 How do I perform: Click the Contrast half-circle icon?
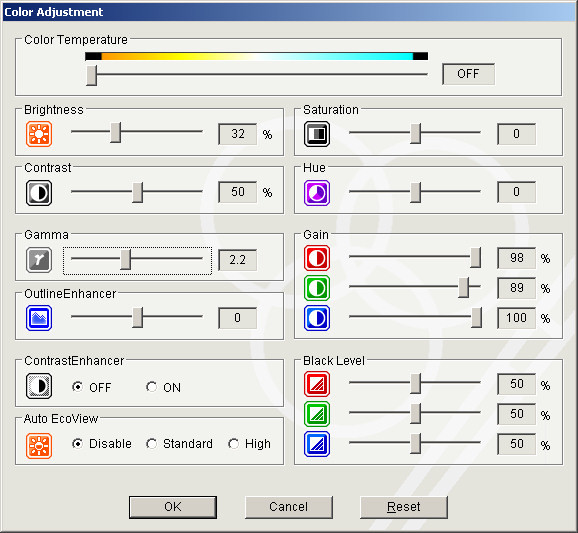pyautogui.click(x=39, y=192)
